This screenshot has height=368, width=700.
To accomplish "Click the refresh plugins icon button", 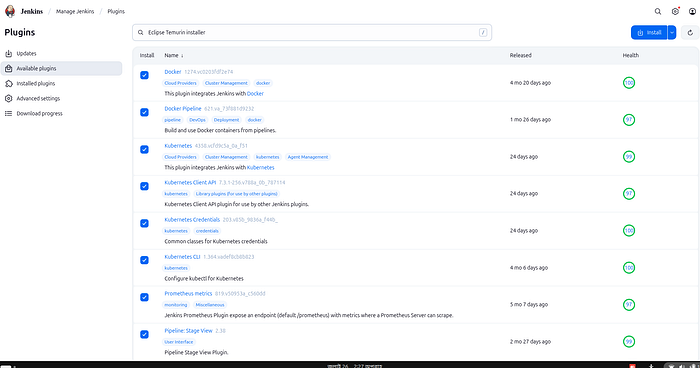I will [x=690, y=33].
